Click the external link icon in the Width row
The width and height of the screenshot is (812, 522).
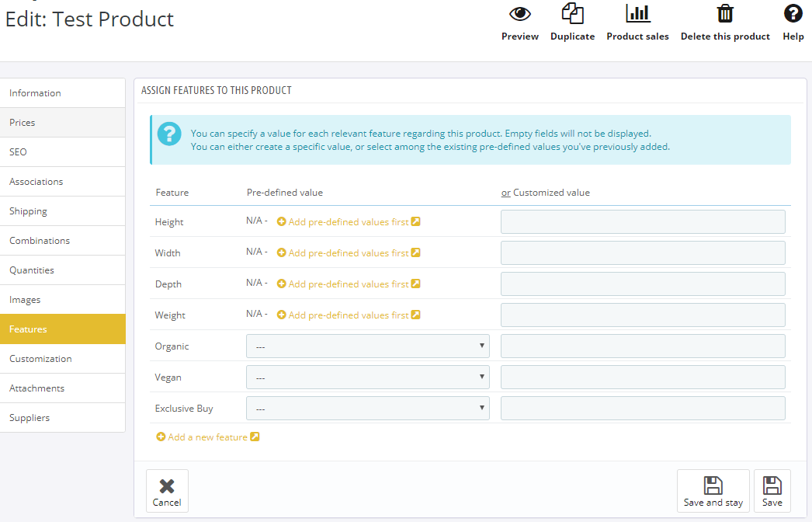[x=415, y=252]
